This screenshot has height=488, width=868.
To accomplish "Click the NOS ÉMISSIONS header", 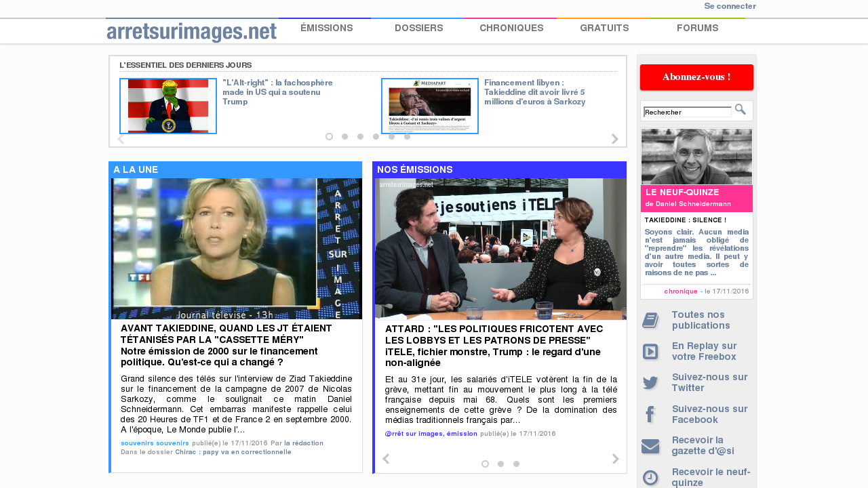I will [499, 169].
